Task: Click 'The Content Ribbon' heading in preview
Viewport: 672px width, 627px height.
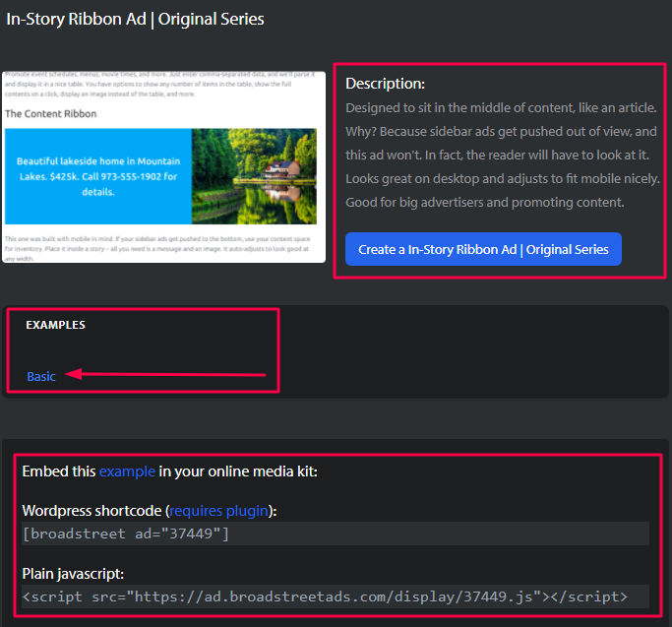Action: click(50, 113)
